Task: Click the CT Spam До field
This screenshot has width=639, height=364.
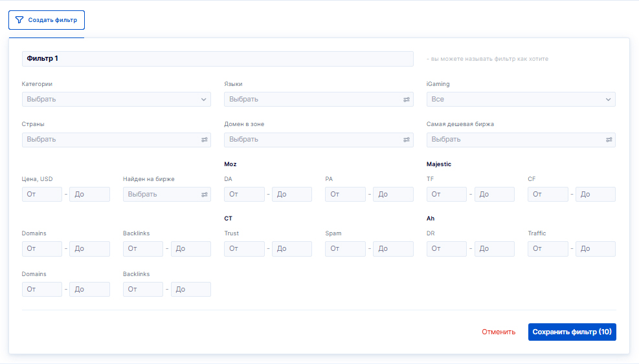Action: [393, 249]
